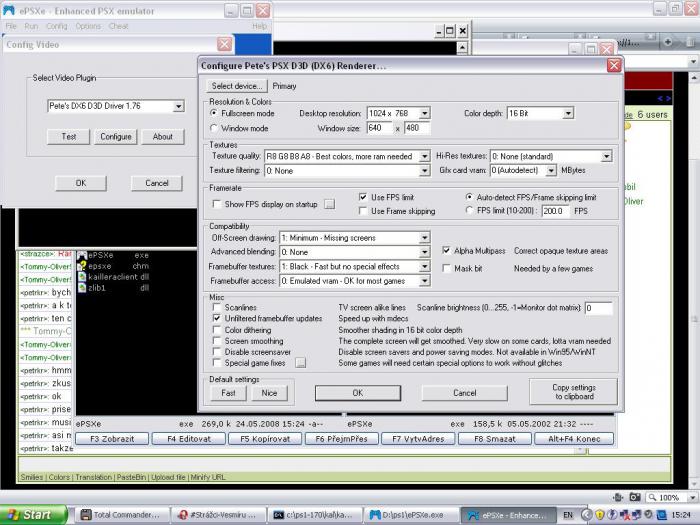The image size is (700, 525).
Task: Click the Translation link in chat toolbar
Action: [x=93, y=477]
